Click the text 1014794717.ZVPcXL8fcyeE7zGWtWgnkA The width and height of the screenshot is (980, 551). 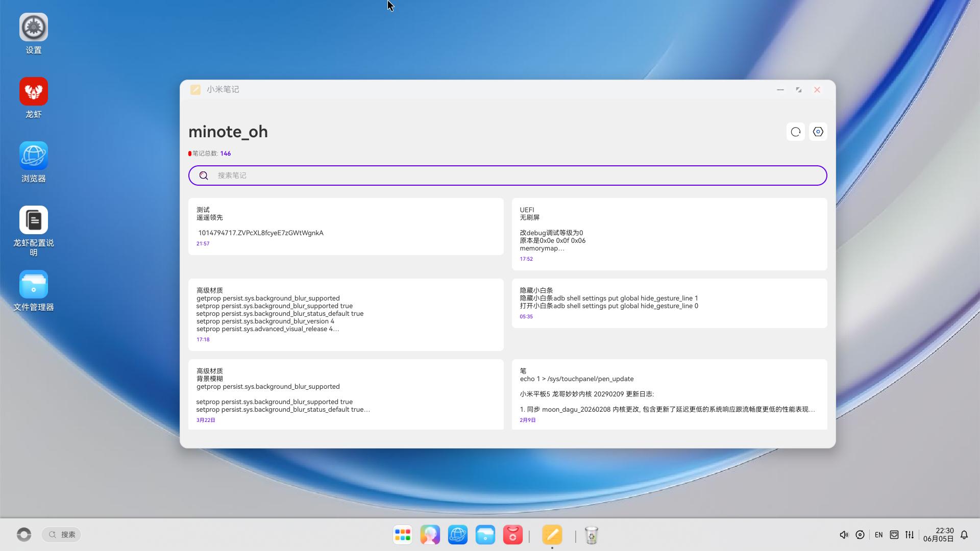coord(261,233)
